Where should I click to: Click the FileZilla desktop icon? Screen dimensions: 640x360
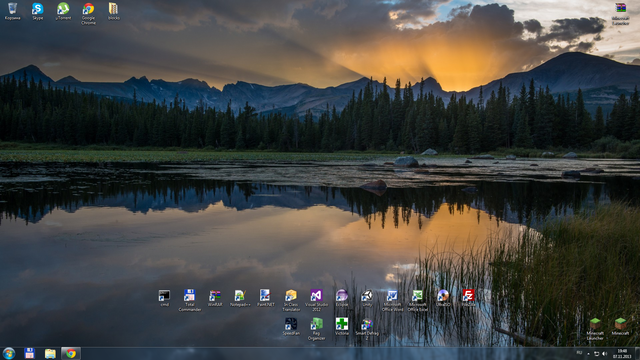468,298
